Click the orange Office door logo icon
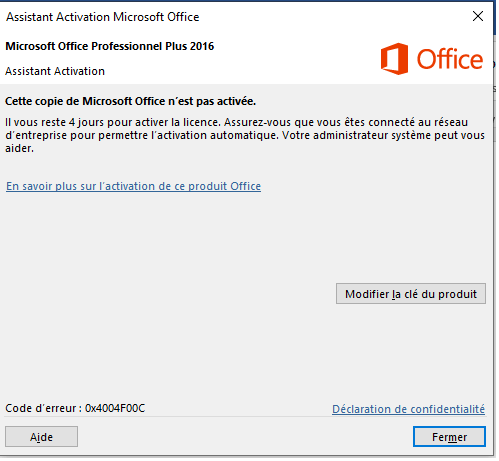This screenshot has height=461, width=499. click(x=394, y=59)
